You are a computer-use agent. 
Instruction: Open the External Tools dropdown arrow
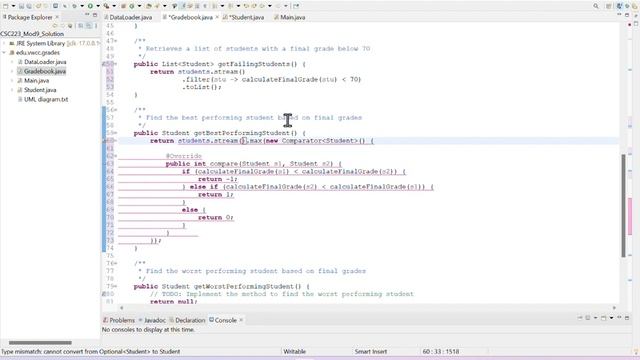click(x=113, y=6)
